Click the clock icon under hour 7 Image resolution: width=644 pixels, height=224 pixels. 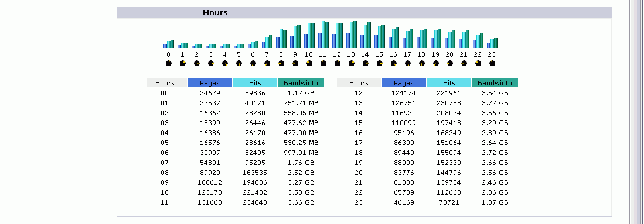[x=267, y=63]
